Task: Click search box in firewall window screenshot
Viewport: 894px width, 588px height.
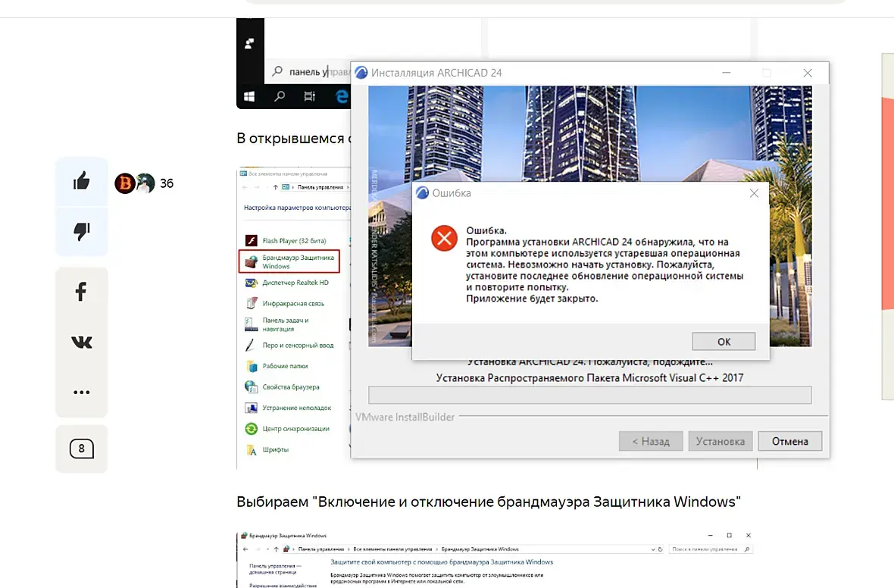Action: pos(710,549)
